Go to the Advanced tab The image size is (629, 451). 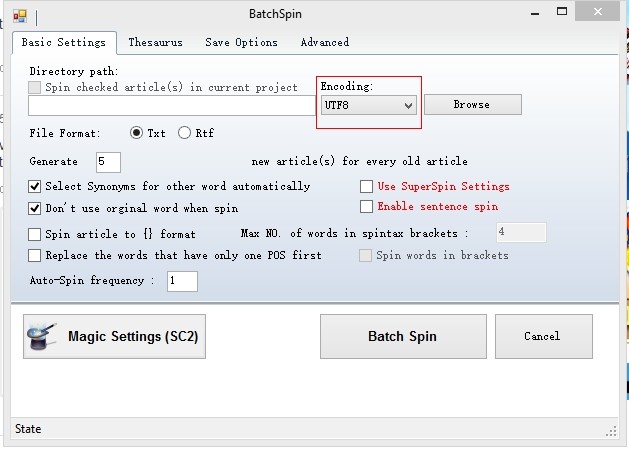(325, 43)
